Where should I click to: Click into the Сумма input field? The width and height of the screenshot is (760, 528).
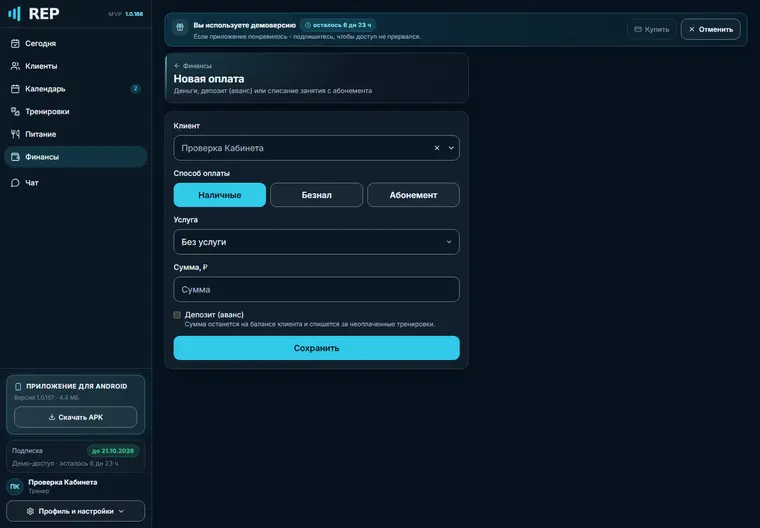coord(317,289)
